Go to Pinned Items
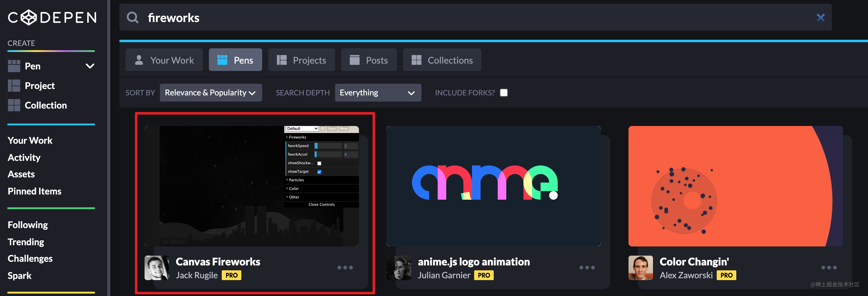The image size is (868, 296). [x=34, y=191]
